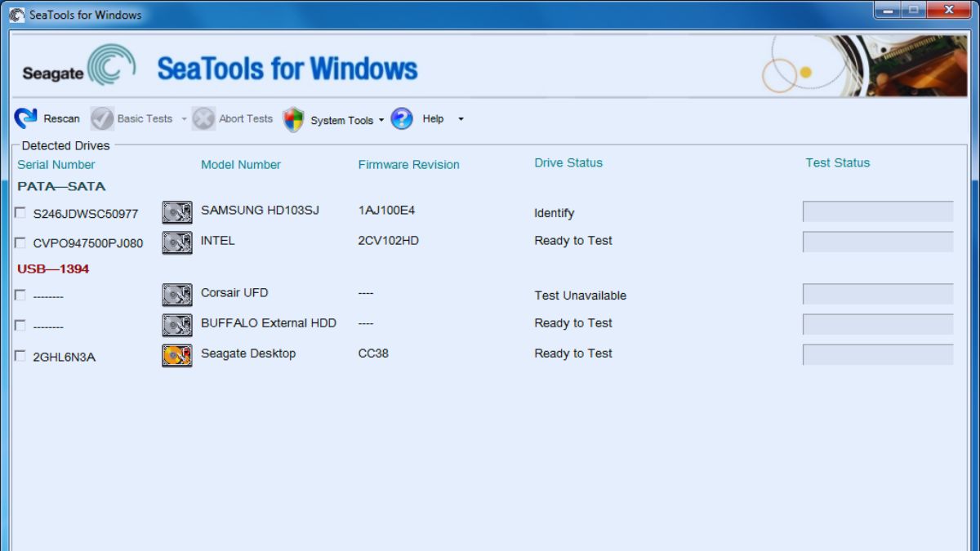Click the Basic Tests checkmark icon
The image size is (980, 551).
coord(102,119)
